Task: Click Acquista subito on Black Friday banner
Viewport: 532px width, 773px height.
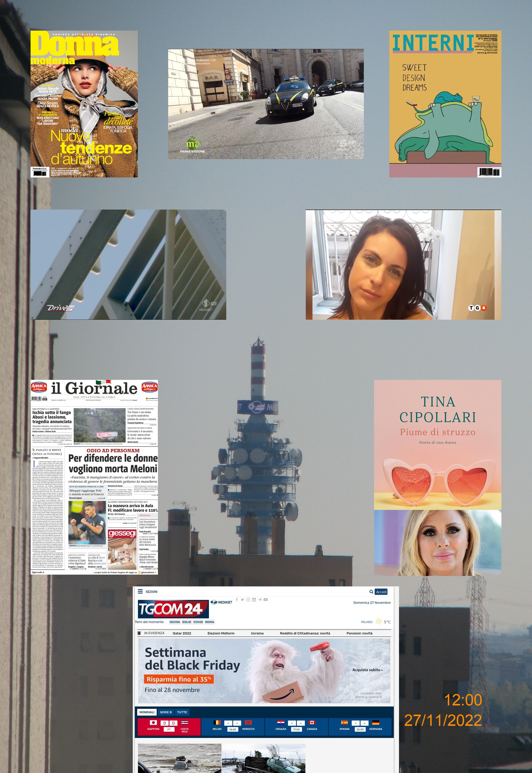Action: point(367,670)
